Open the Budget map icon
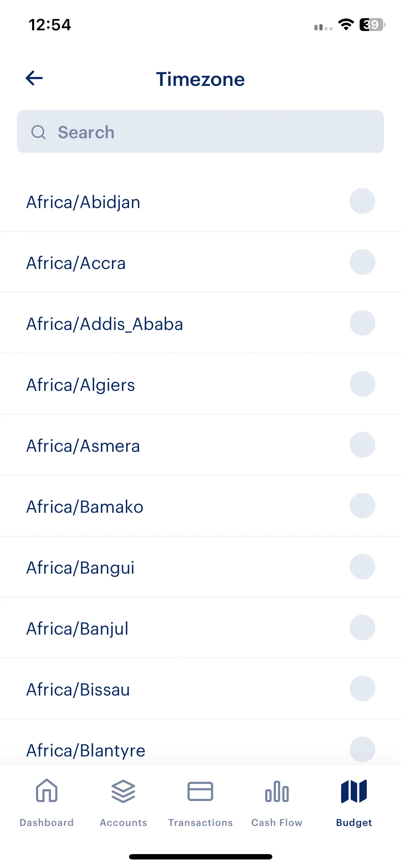The height and width of the screenshot is (868, 401). click(354, 791)
